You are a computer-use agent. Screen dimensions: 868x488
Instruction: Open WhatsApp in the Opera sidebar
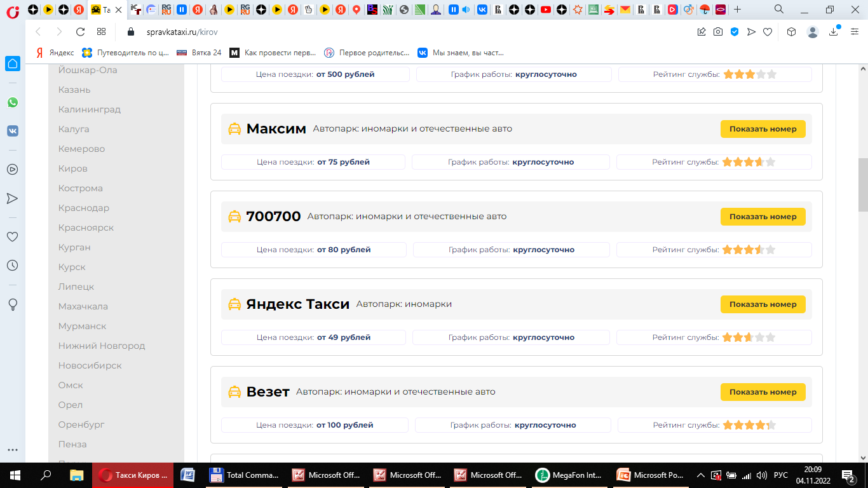[x=12, y=102]
